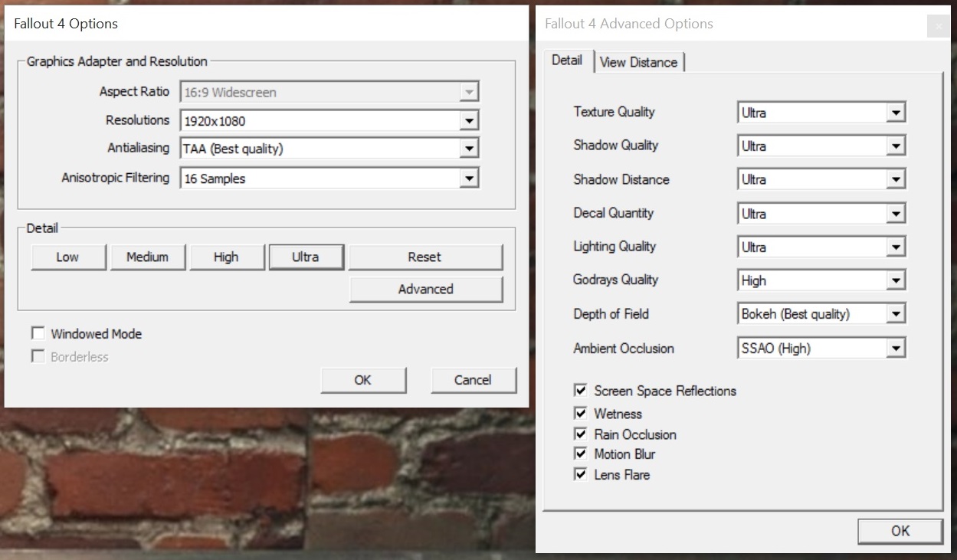
Task: Click the 'Aspect Ratio' label
Action: tap(134, 91)
